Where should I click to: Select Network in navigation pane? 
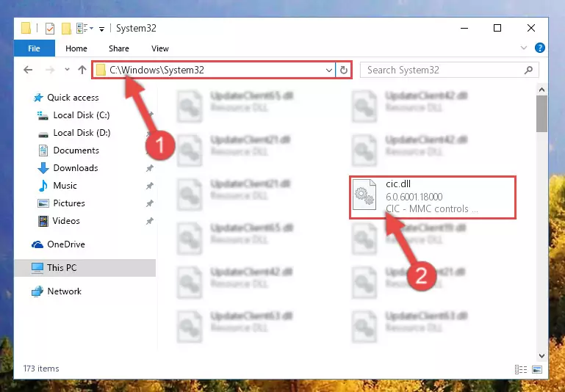coord(64,291)
